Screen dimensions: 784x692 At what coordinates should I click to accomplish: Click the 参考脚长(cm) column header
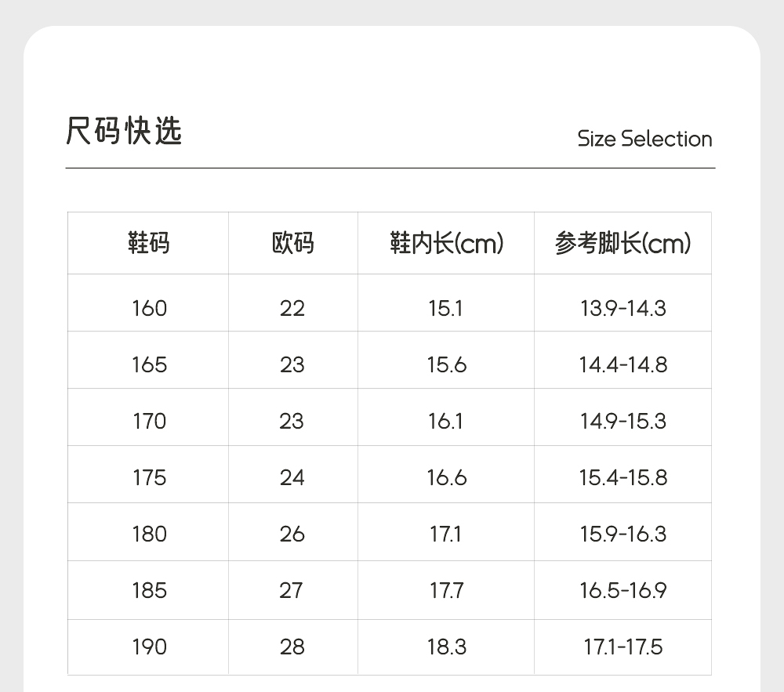[x=622, y=244]
